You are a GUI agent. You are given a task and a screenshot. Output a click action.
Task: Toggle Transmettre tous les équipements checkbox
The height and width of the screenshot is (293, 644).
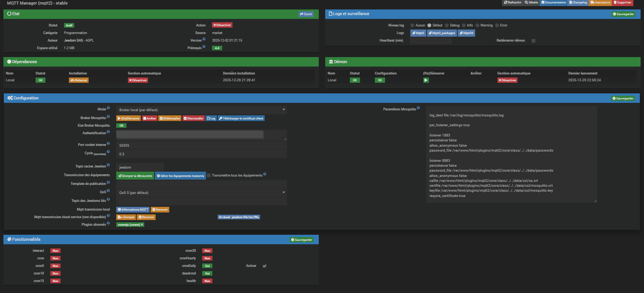pos(209,175)
